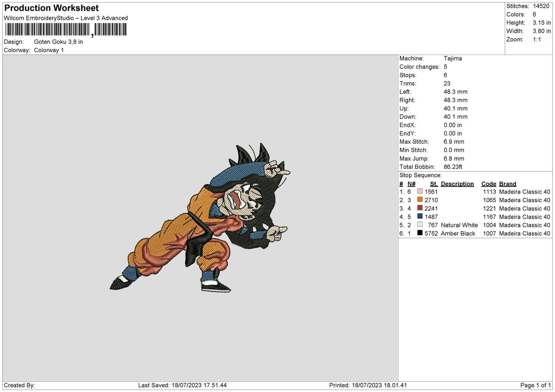Viewport: 555px width, 392px height.
Task: Click the 'Page 1 of 1' footer text
Action: (x=536, y=385)
